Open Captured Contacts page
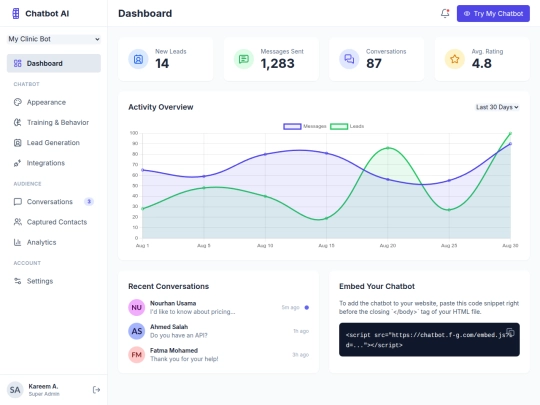The height and width of the screenshot is (405, 540). (x=54, y=222)
